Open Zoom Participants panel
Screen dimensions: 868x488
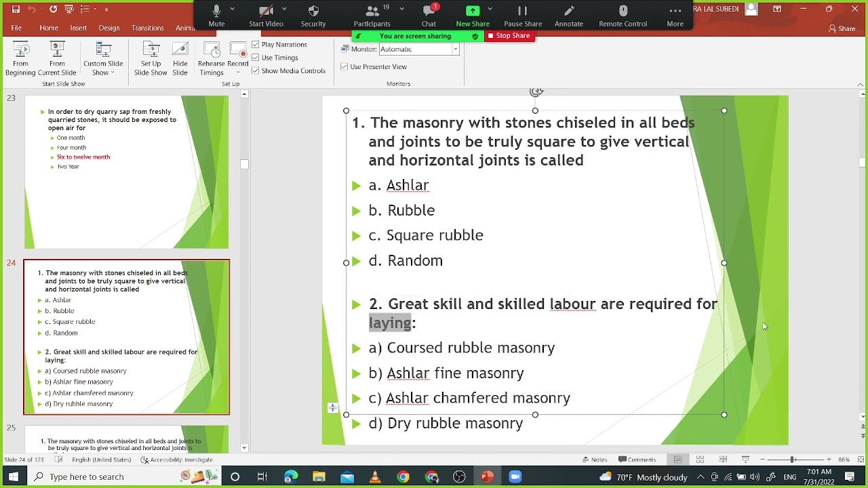click(372, 16)
